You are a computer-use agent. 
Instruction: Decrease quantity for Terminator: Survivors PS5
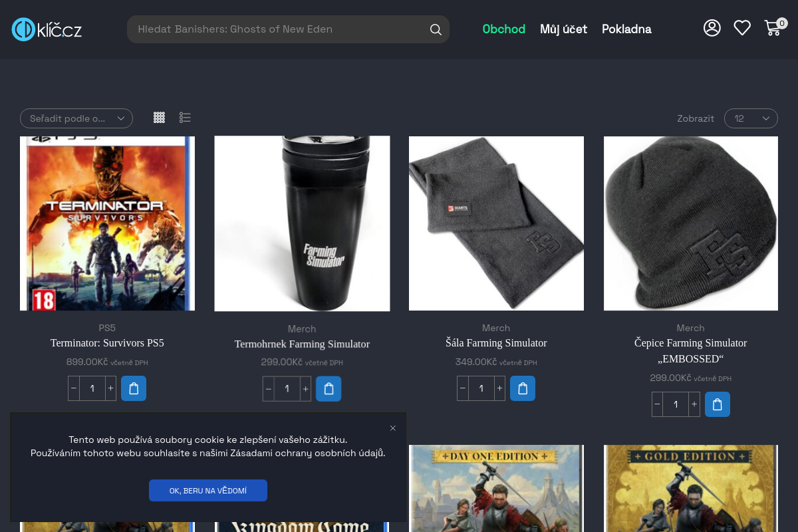click(74, 388)
